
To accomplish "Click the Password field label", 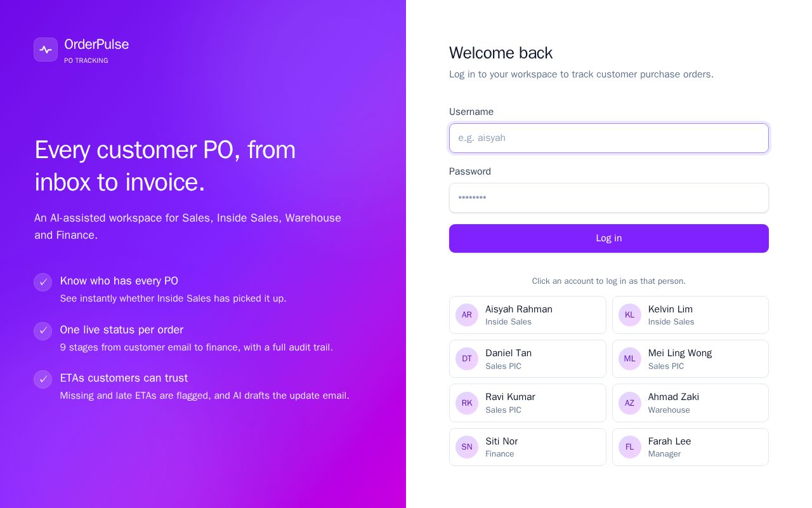I will click(470, 171).
